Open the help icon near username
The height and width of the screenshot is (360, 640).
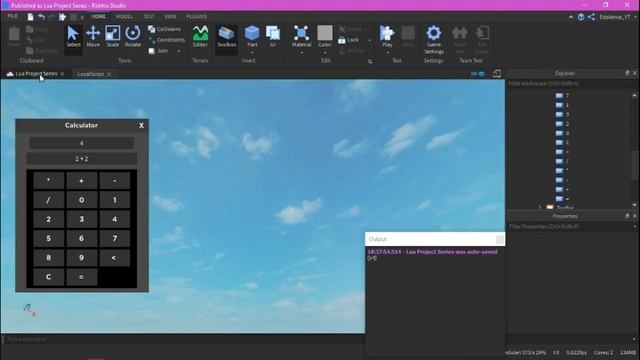(581, 17)
